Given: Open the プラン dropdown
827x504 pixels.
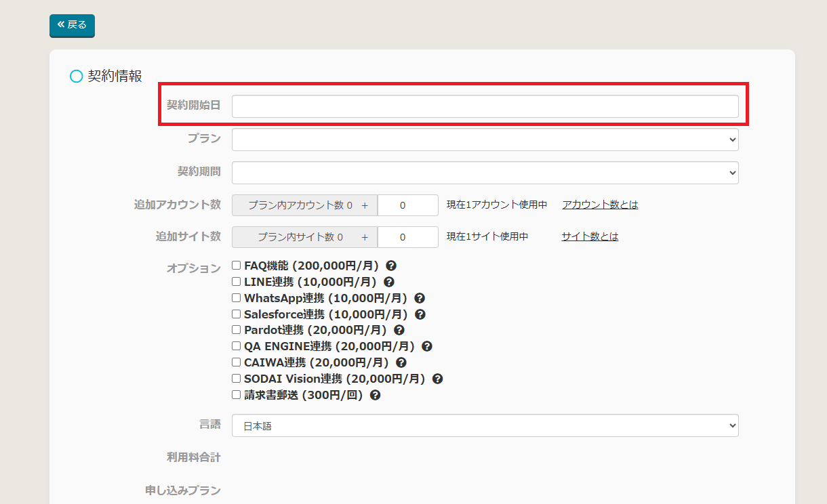Looking at the screenshot, I should (x=485, y=140).
